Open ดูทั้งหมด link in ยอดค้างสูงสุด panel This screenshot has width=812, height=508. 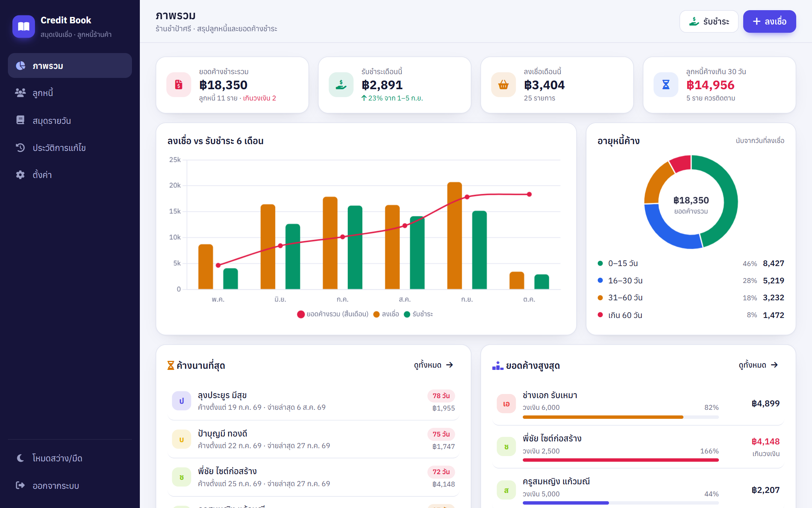pyautogui.click(x=758, y=365)
